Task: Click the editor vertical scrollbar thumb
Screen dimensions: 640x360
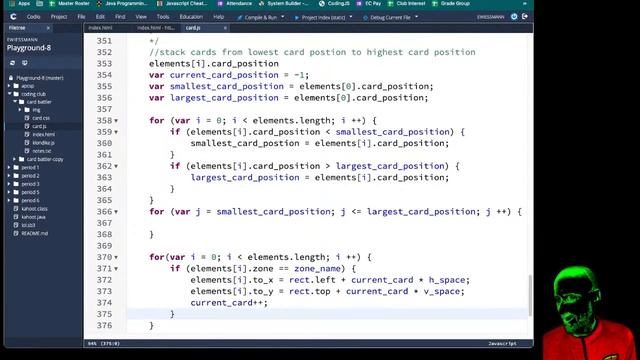Action: point(530,295)
